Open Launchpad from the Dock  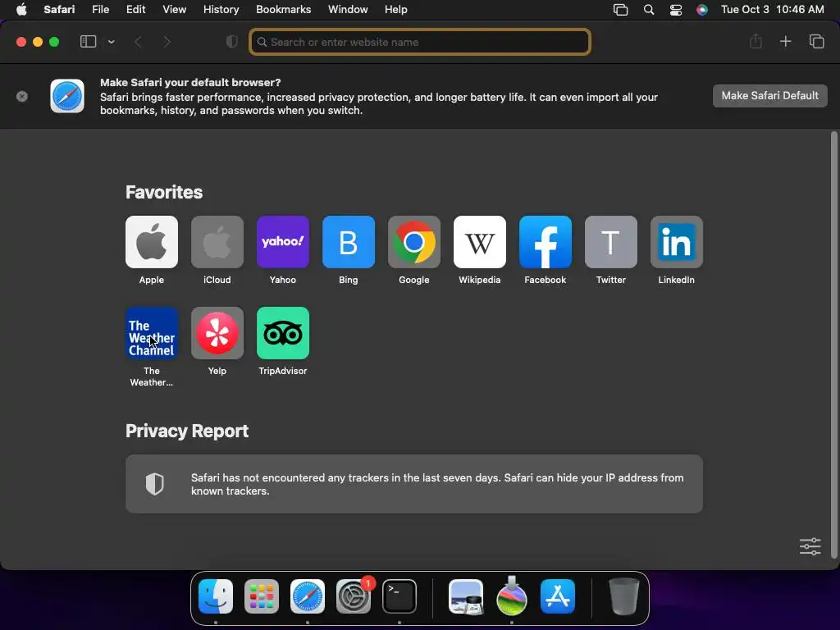(262, 596)
